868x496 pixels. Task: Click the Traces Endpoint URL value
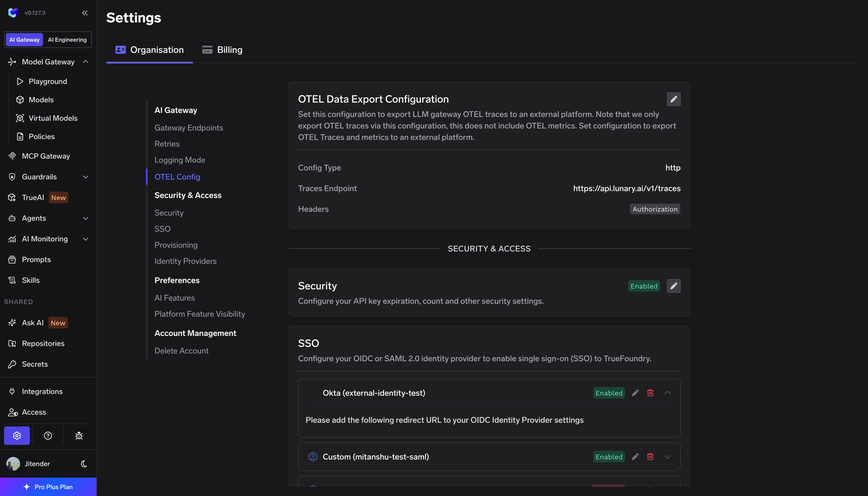626,189
